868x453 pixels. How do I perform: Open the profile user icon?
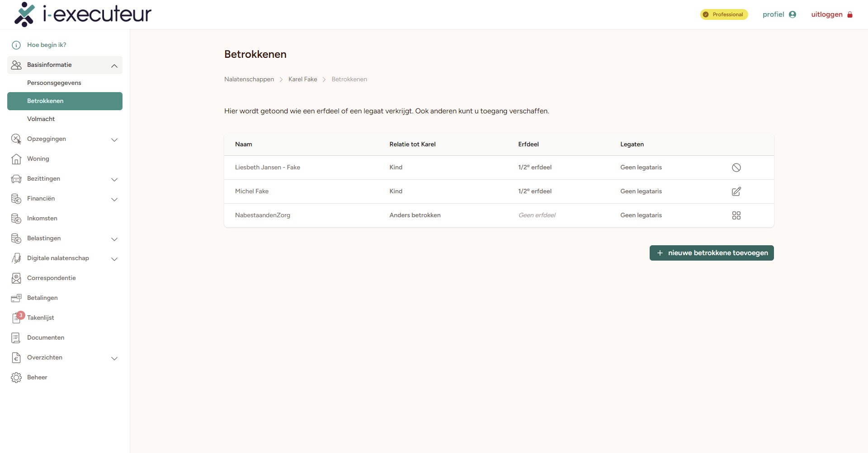click(x=792, y=14)
